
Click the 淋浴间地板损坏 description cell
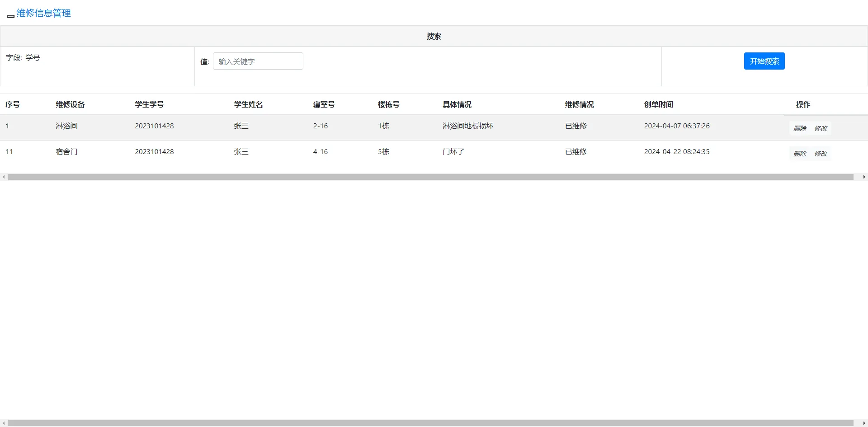[x=468, y=126]
